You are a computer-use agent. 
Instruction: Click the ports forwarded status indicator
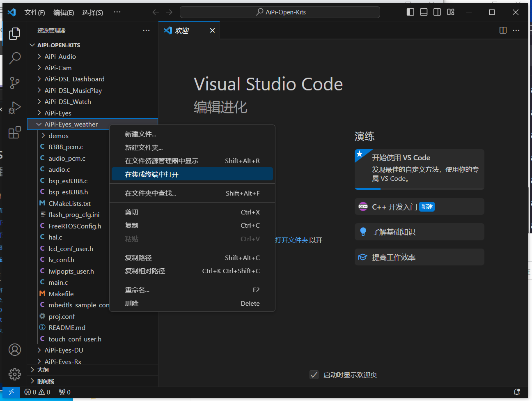65,392
